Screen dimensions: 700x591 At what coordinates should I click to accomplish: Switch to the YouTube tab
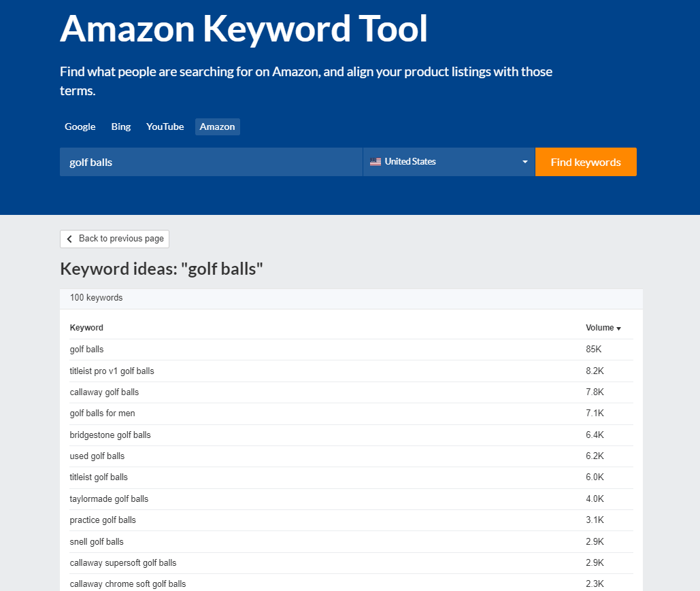(165, 126)
